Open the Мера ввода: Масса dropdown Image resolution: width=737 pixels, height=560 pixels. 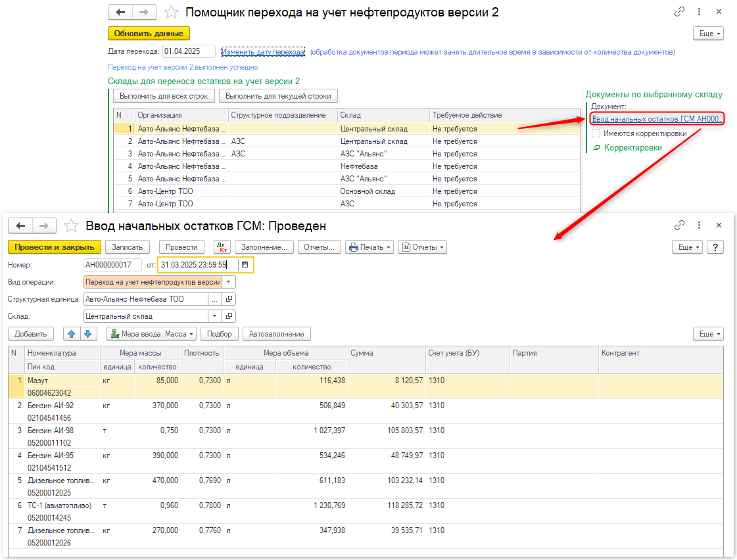click(151, 334)
